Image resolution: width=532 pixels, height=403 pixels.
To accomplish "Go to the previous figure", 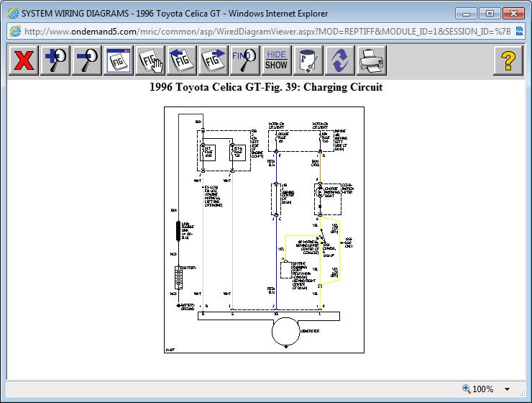I will tap(182, 60).
